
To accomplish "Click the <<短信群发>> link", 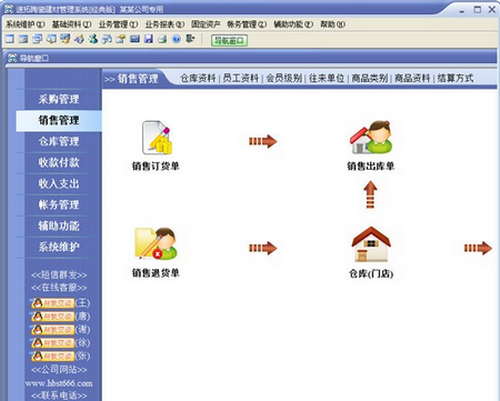I will (x=59, y=275).
